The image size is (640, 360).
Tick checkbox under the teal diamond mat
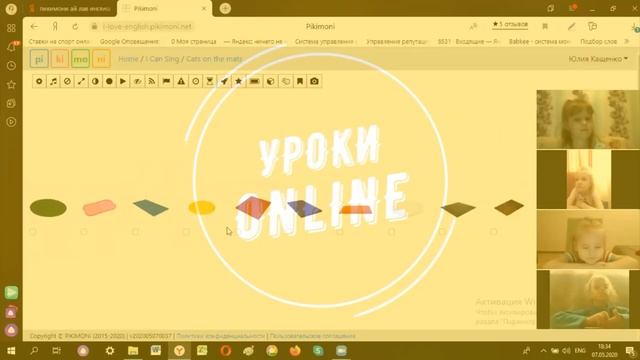(136, 232)
